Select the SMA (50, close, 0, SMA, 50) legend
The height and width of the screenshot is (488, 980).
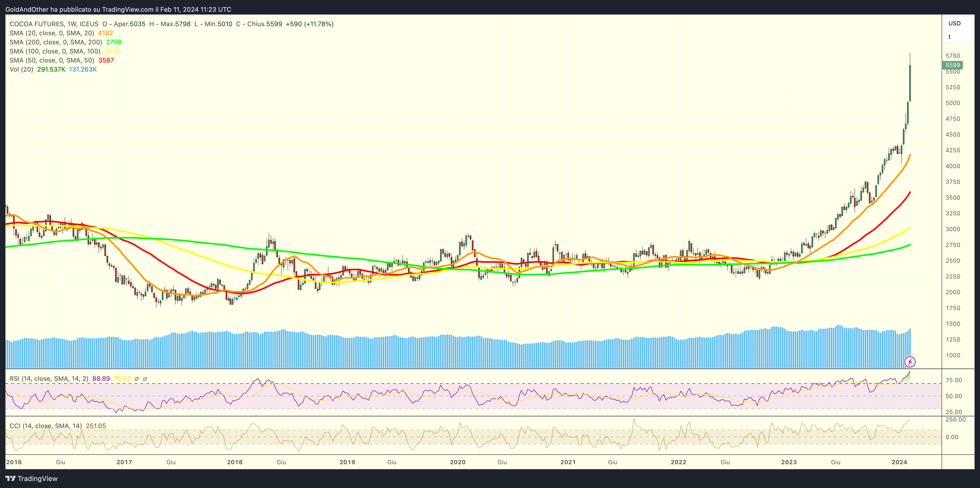(52, 60)
